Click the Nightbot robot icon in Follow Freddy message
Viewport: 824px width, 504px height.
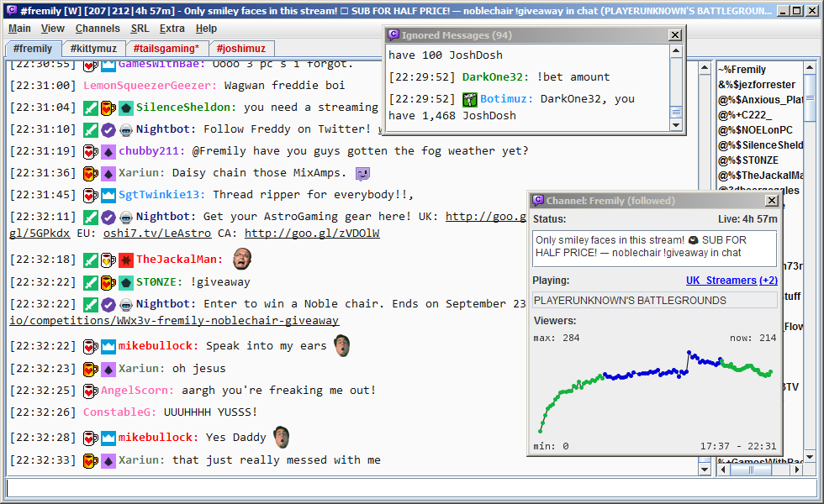pyautogui.click(x=125, y=129)
